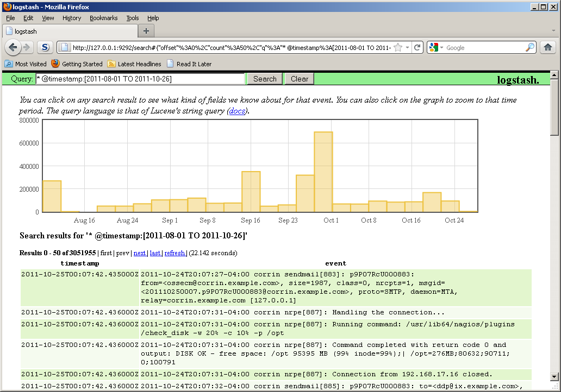561x392 pixels.
Task: Reload the page via the refresh icon
Action: click(x=417, y=47)
